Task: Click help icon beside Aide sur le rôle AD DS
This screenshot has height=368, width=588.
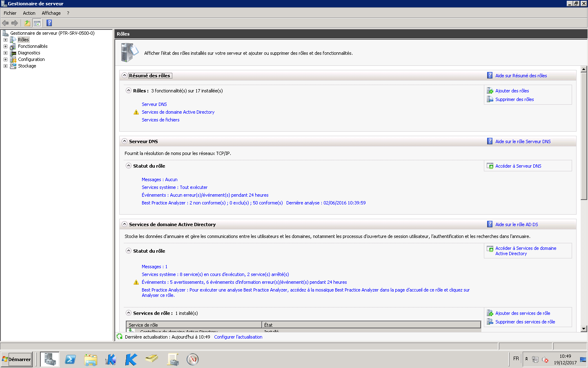Action: click(x=490, y=224)
